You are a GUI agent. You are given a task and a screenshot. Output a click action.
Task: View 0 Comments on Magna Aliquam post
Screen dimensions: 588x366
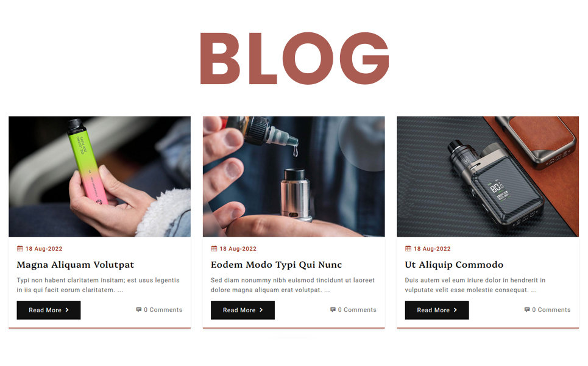coord(163,310)
